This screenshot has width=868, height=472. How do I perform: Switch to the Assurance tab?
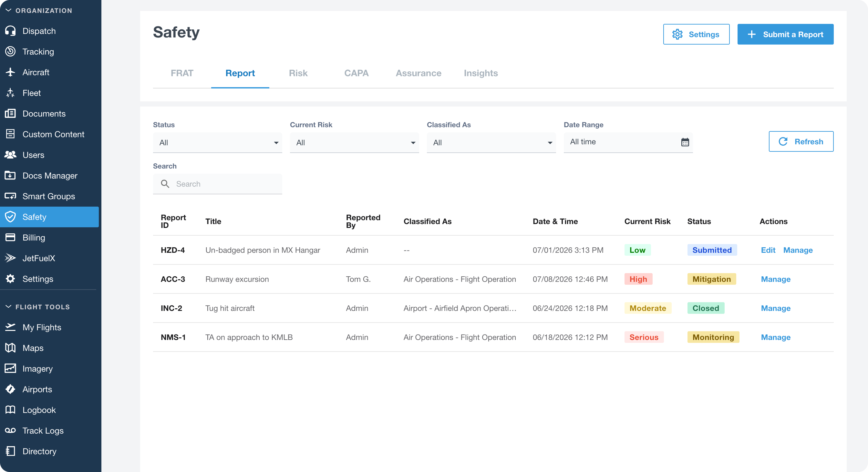pyautogui.click(x=418, y=73)
